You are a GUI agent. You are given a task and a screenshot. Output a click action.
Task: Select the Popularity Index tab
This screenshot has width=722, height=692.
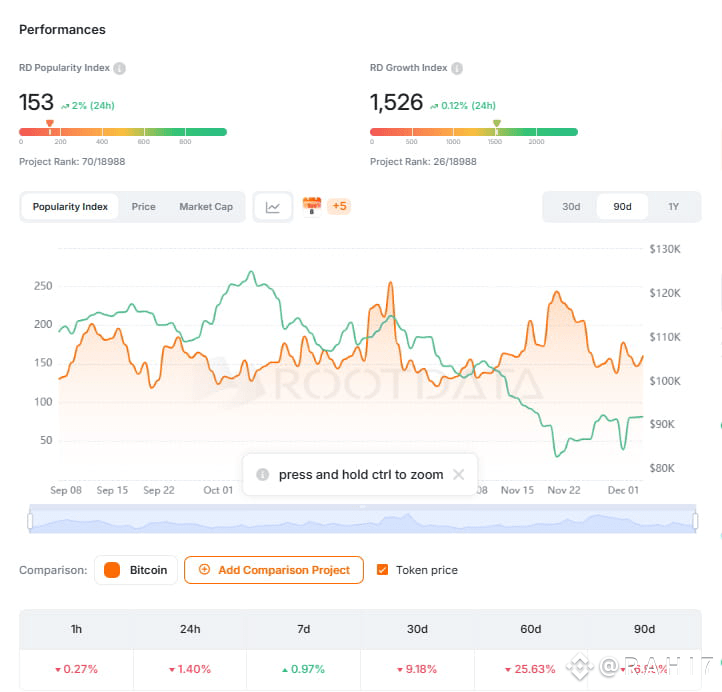pyautogui.click(x=70, y=207)
